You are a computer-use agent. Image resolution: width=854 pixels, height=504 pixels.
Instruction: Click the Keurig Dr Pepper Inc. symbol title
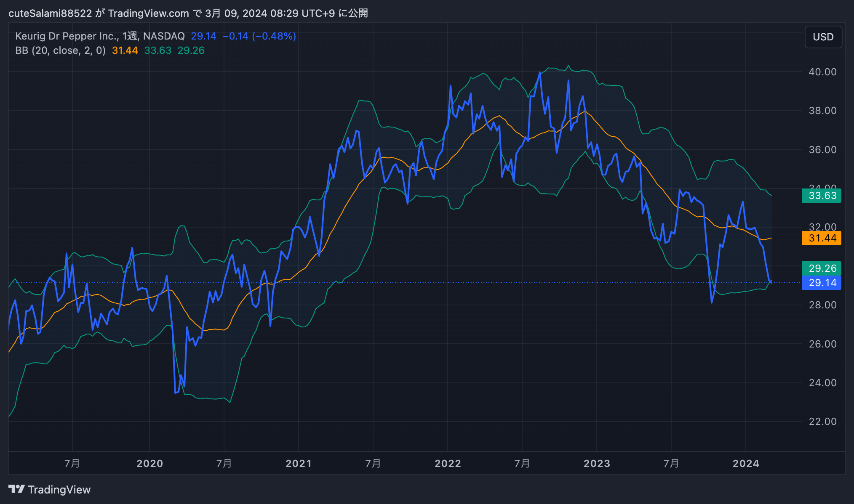[67, 36]
